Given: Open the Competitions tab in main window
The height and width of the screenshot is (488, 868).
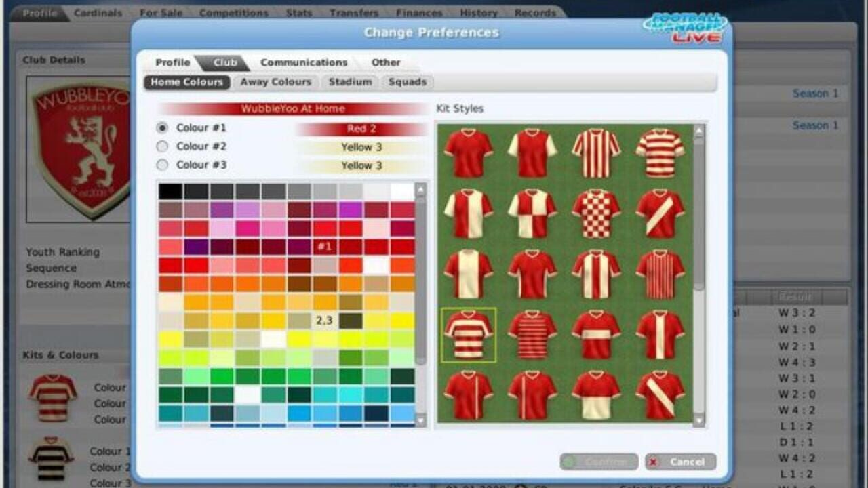Looking at the screenshot, I should pos(234,13).
